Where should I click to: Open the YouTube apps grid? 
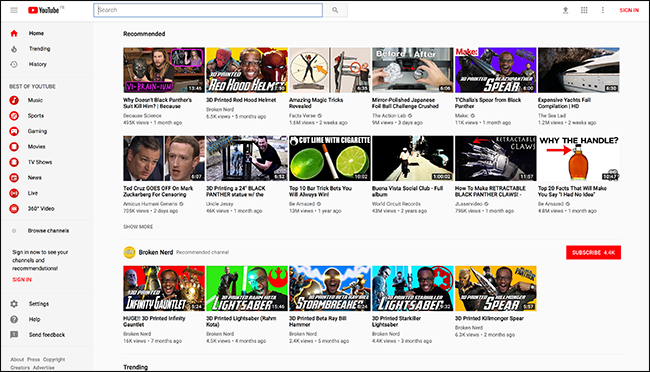point(584,10)
